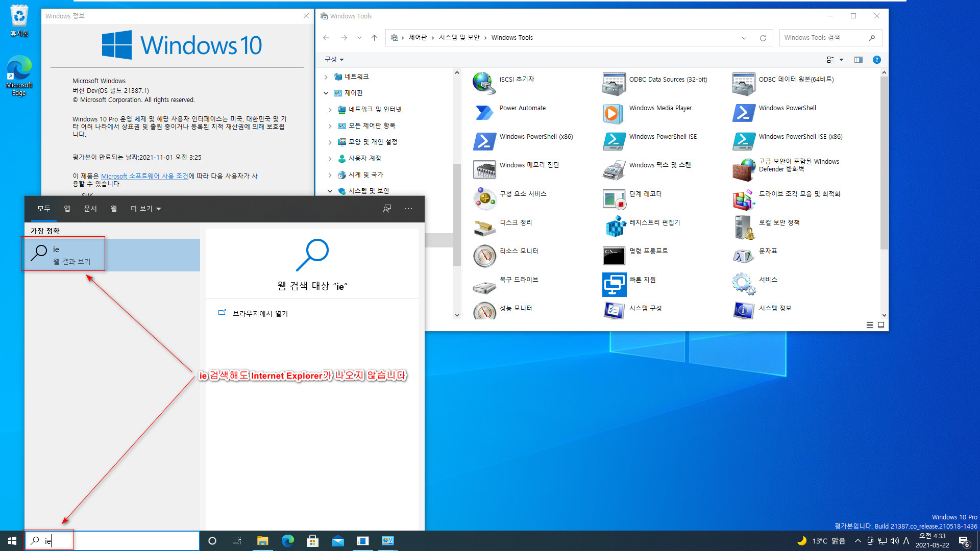The image size is (980, 551).
Task: Open the Windows PowerShell (x86) icon
Action: 484,141
